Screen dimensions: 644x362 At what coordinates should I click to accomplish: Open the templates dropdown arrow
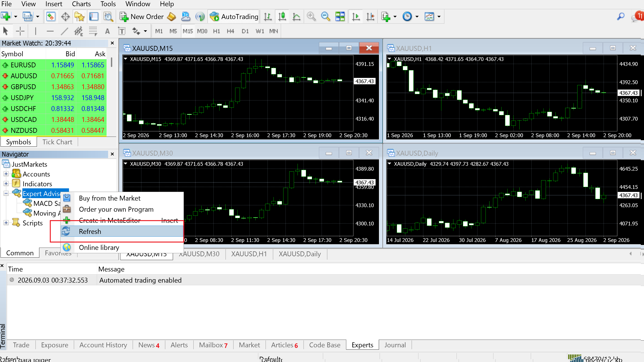tap(439, 17)
